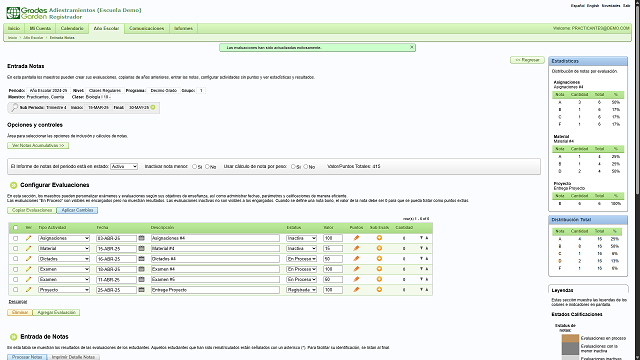The image size is (640, 360).
Task: Check the Entrega Proyecto row checkbox
Action: (x=16, y=290)
